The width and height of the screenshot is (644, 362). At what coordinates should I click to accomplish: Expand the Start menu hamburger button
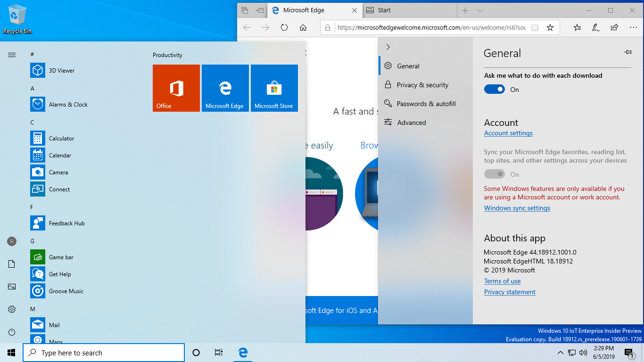12,55
